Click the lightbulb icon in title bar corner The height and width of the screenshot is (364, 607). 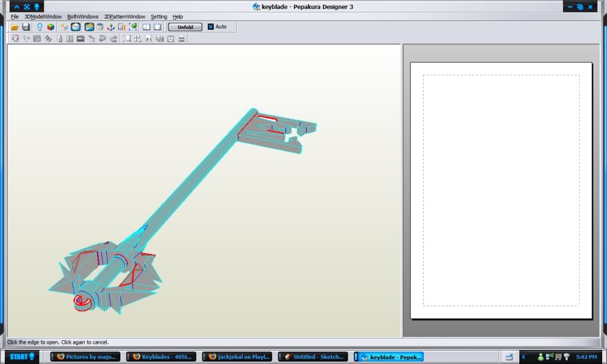pyautogui.click(x=36, y=7)
